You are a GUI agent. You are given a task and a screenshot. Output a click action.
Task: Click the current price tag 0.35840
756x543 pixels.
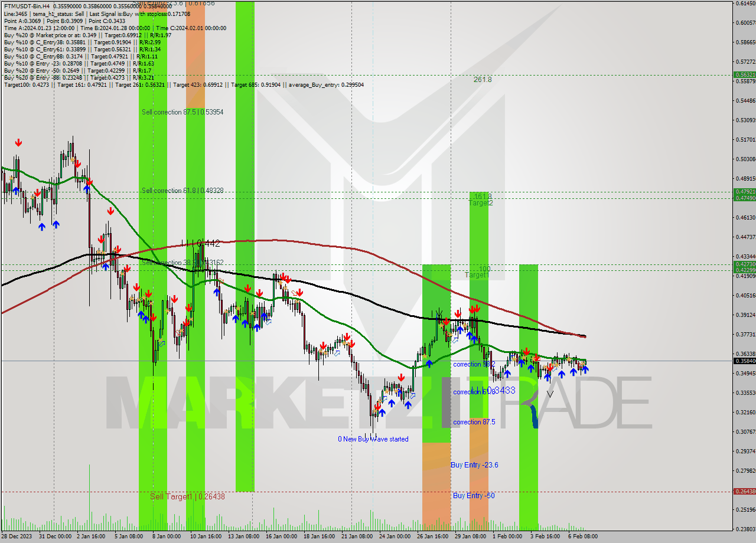click(x=744, y=361)
